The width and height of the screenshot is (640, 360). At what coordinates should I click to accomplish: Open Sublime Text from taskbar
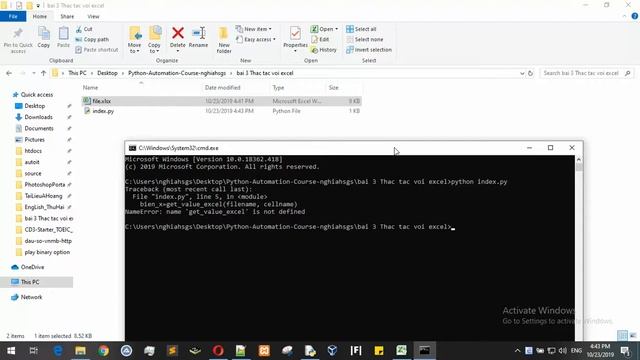[x=172, y=351]
